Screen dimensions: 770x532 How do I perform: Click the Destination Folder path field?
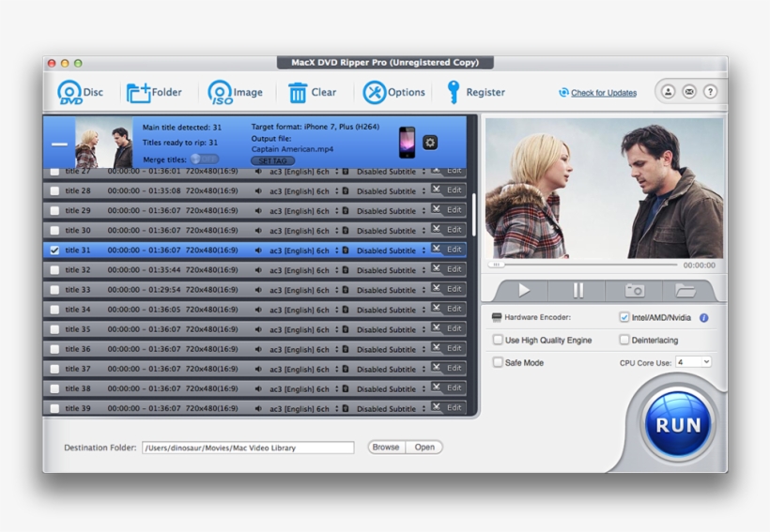248,448
